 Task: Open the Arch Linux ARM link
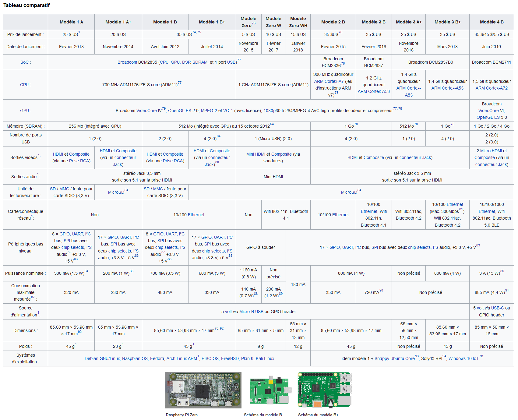[182, 358]
